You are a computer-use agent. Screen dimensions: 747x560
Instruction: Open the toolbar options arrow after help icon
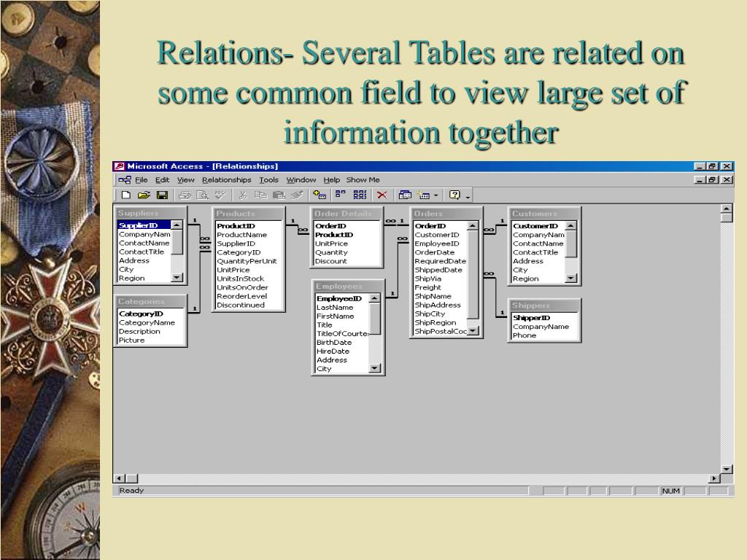[x=468, y=197]
